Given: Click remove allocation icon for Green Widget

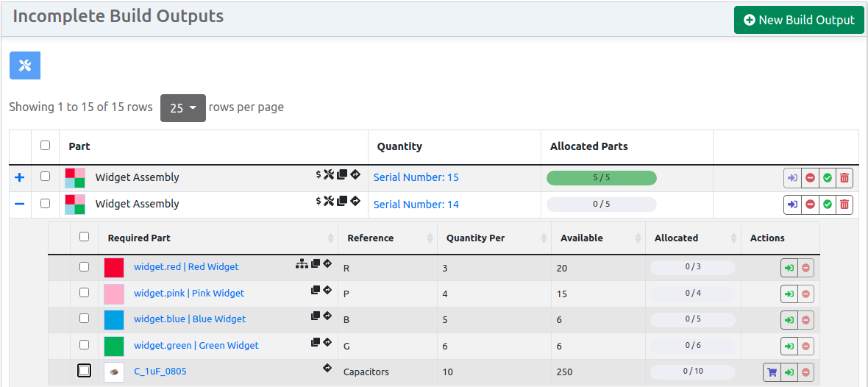Looking at the screenshot, I should click(x=806, y=347).
